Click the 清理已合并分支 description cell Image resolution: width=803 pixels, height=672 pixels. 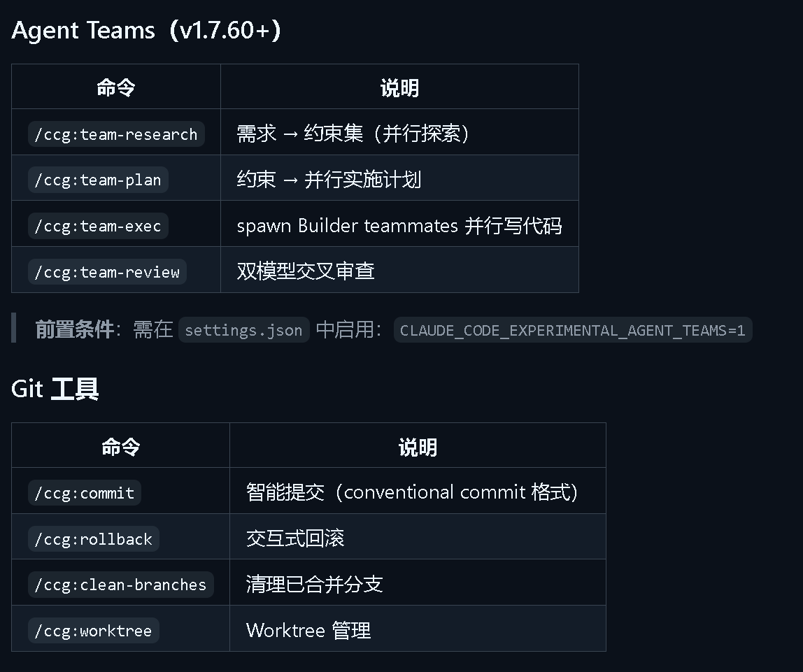(315, 585)
